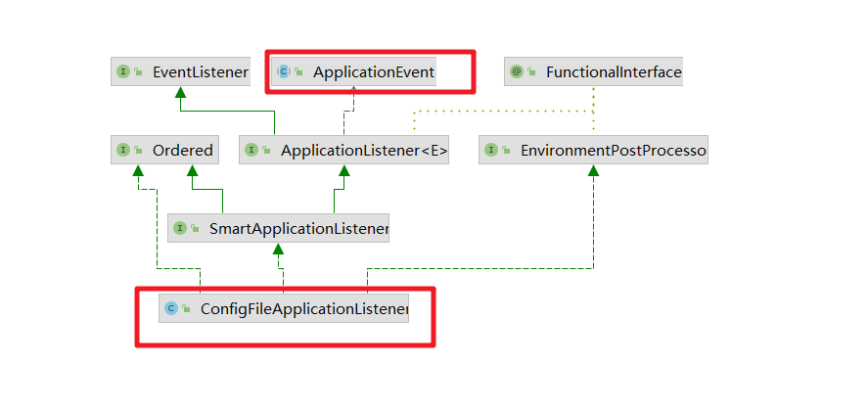Select the ApplicationListener<E> node
The height and width of the screenshot is (411, 868).
click(x=343, y=150)
